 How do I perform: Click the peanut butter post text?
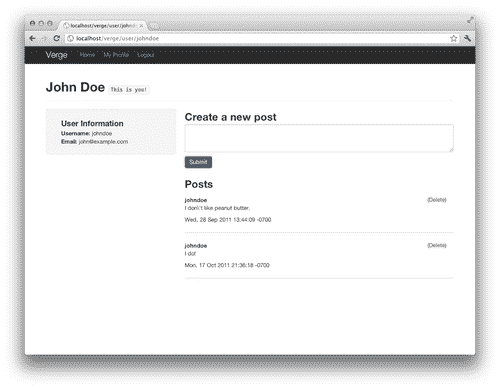click(x=217, y=208)
